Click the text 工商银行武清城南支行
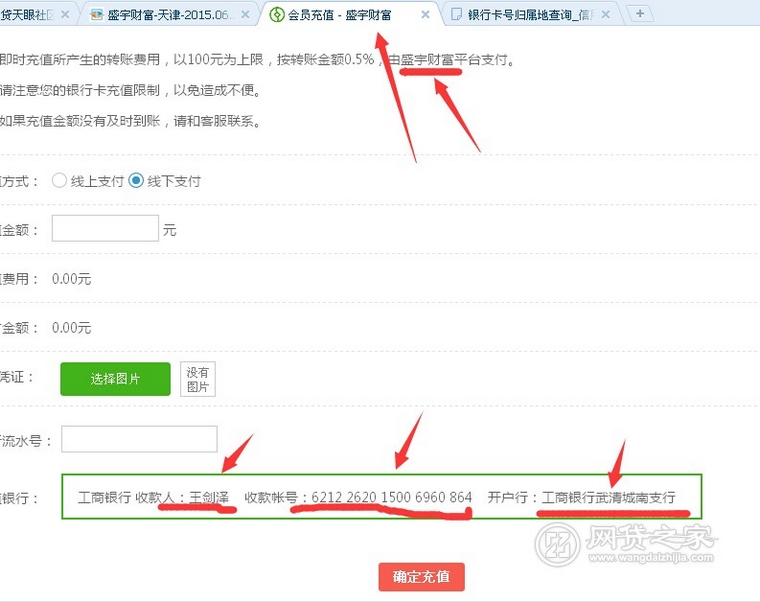Viewport: 760px width, 602px height. click(608, 497)
